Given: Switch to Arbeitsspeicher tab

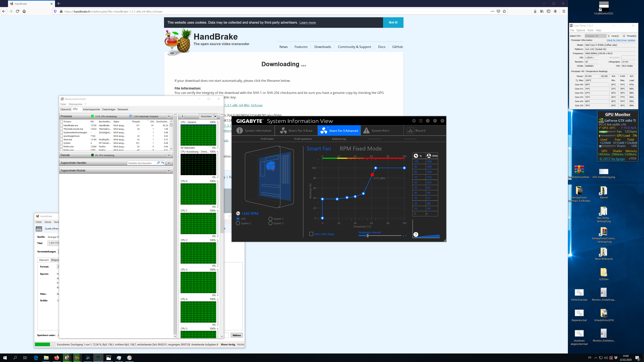Looking at the screenshot, I should click(x=92, y=109).
